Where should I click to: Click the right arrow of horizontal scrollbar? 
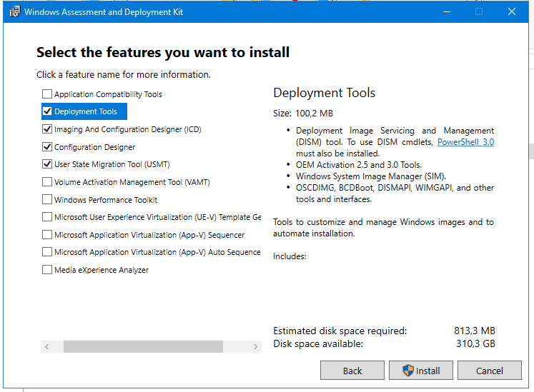(256, 347)
